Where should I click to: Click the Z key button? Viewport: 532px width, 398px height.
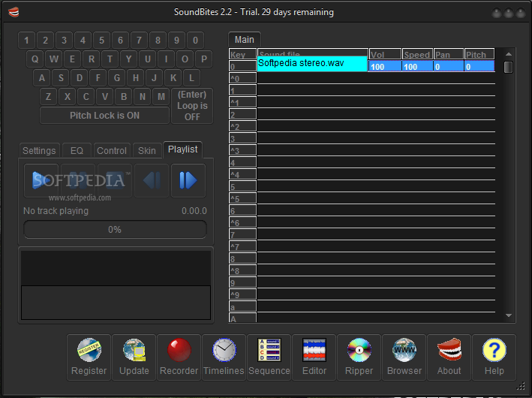click(x=49, y=97)
